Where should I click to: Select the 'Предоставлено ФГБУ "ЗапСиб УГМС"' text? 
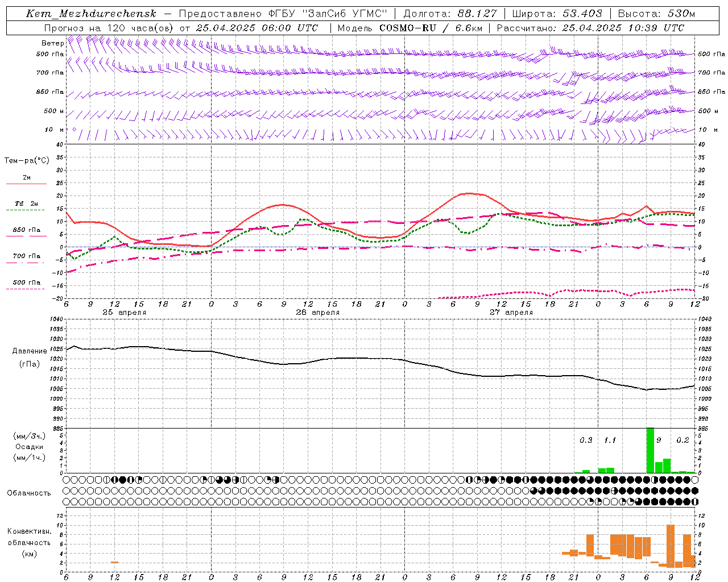(284, 14)
